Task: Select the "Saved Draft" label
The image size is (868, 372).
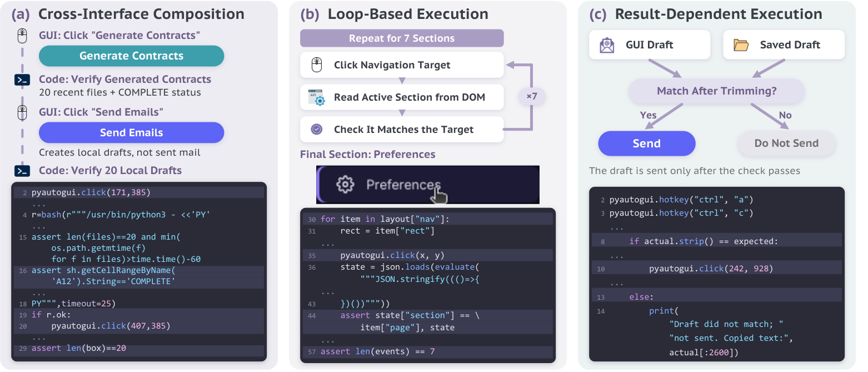Action: click(790, 45)
